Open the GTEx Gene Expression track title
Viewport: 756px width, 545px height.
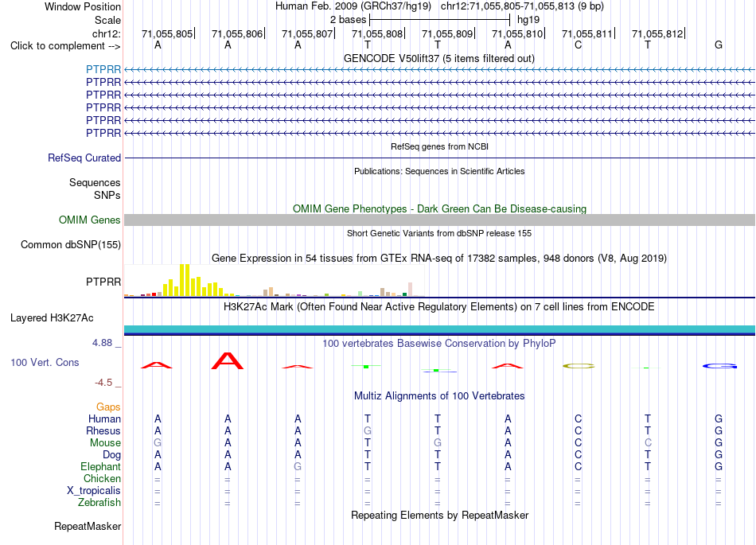pos(439,259)
